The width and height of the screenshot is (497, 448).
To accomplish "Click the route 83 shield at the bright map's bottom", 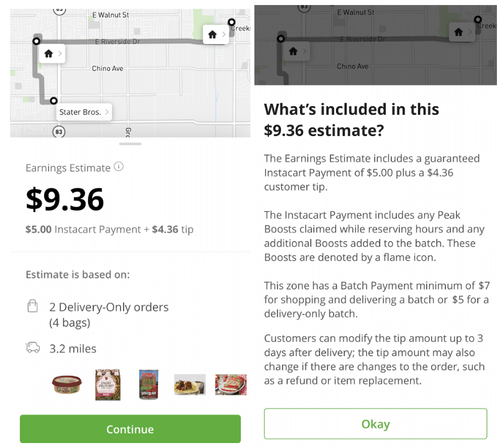I will pyautogui.click(x=59, y=132).
